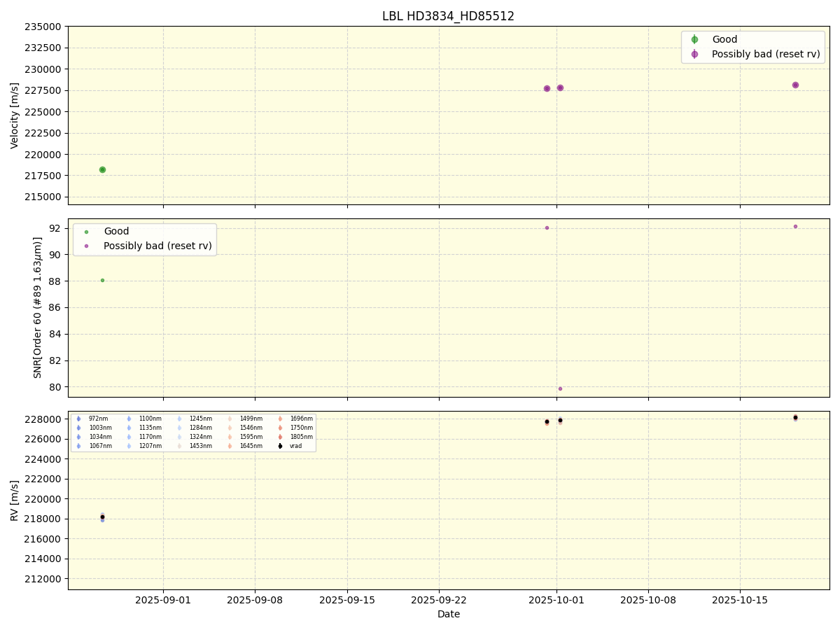The image size is (840, 630).
Task: Click the 1284nm legend label
Action: (x=201, y=428)
